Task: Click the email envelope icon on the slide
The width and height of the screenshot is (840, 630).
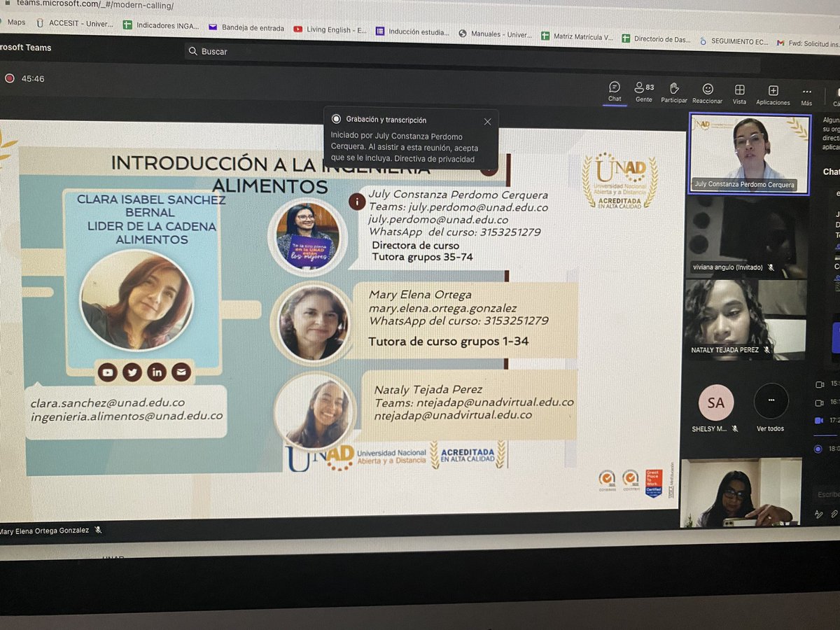Action: 181,372
